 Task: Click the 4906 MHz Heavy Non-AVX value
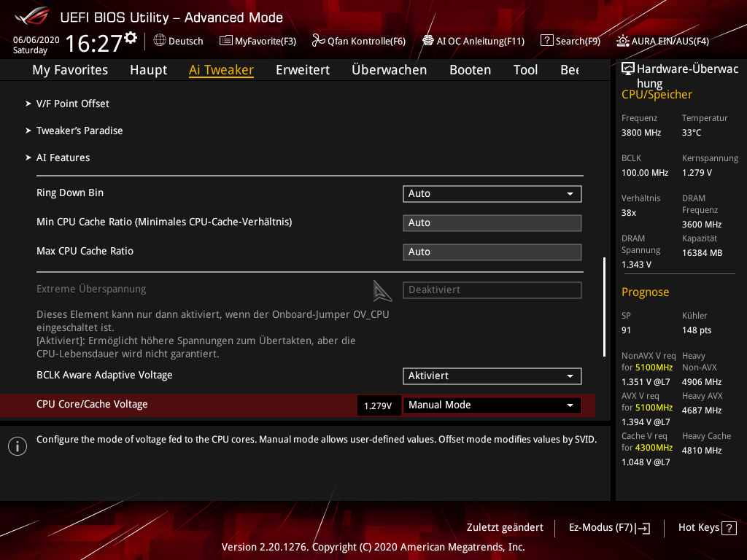click(702, 382)
